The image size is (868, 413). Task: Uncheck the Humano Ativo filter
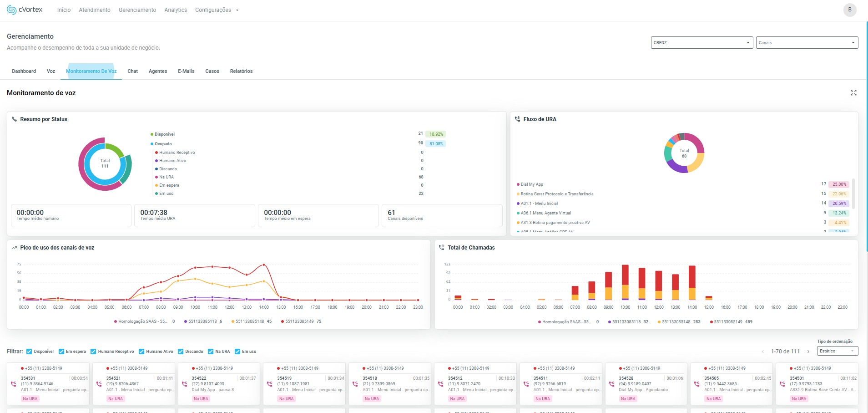(141, 352)
